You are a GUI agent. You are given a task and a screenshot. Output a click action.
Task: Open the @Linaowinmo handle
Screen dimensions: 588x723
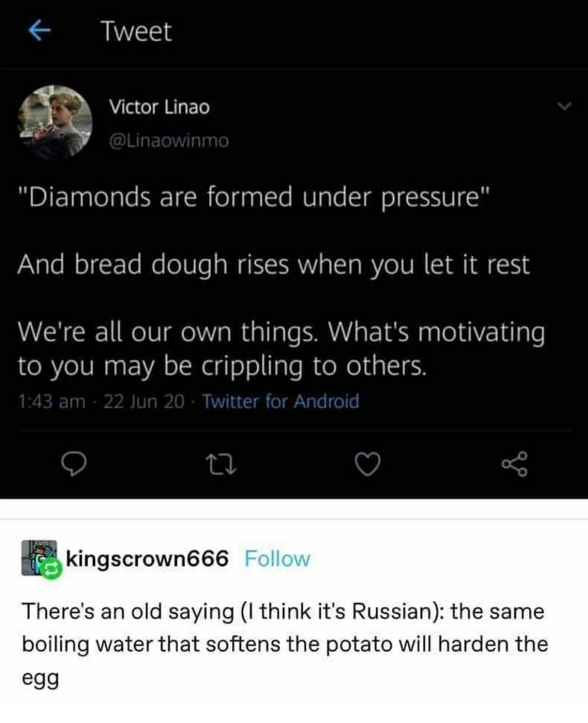click(168, 141)
